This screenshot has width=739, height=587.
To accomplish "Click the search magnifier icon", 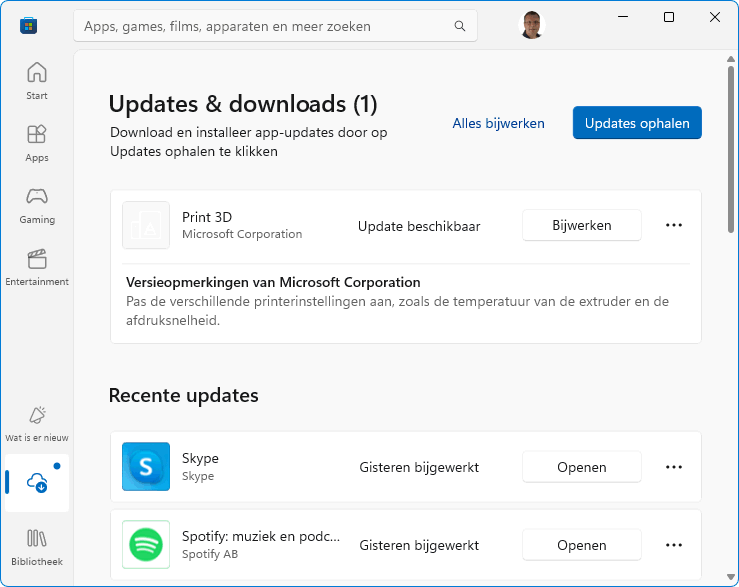I will coord(460,26).
